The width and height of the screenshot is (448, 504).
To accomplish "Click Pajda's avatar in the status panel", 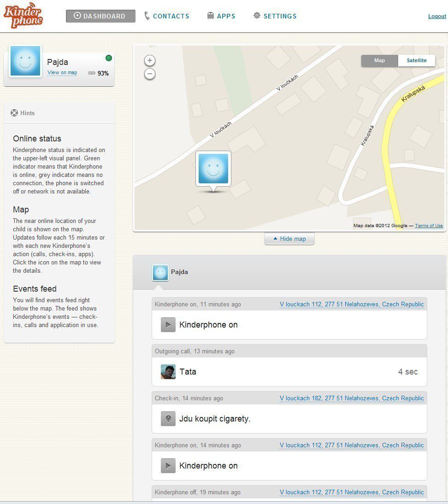I will coord(25,61).
